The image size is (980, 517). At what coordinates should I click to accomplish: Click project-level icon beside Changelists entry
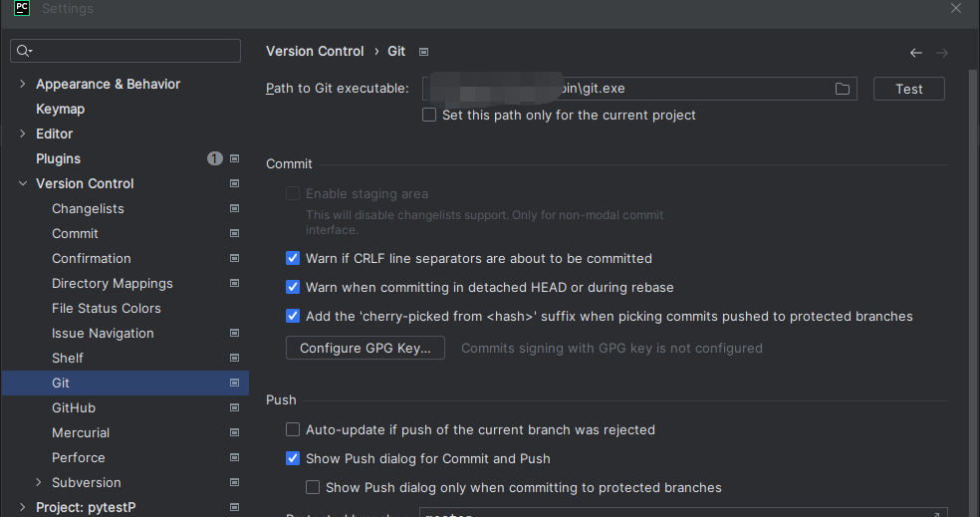[234, 208]
